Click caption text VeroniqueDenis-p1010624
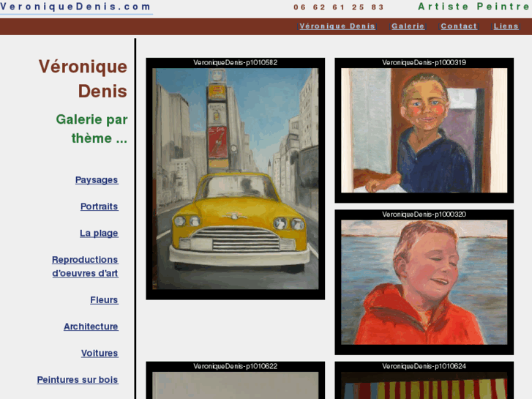This screenshot has height=399, width=532. [424, 366]
